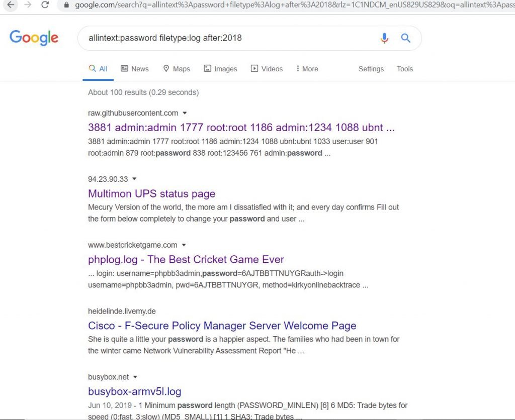Switch to the News tab

click(135, 69)
